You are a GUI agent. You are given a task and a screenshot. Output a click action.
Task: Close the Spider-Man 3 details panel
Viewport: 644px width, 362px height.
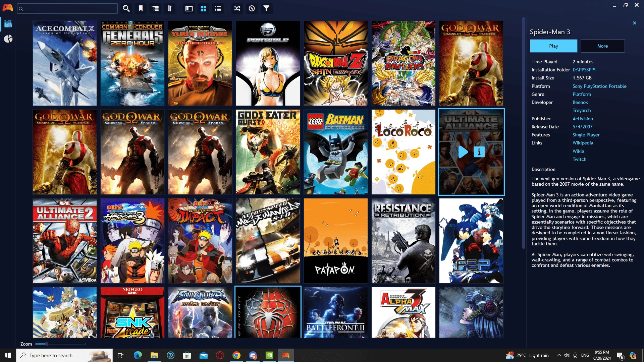(x=635, y=23)
